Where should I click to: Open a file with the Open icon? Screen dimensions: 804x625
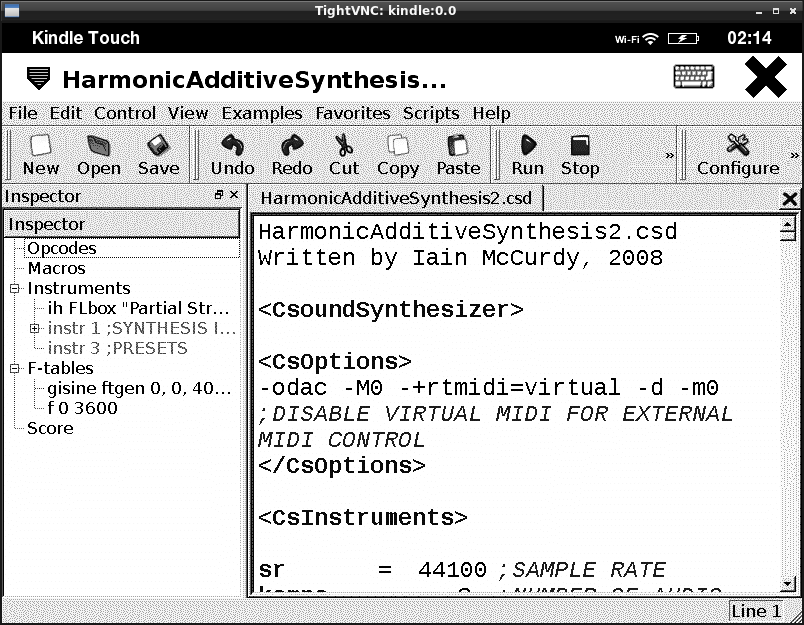tap(98, 154)
